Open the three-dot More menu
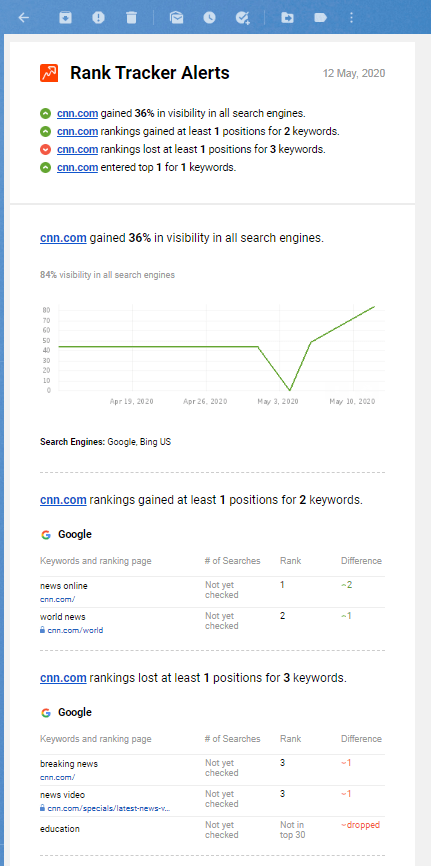Image resolution: width=431 pixels, height=866 pixels. pyautogui.click(x=351, y=18)
